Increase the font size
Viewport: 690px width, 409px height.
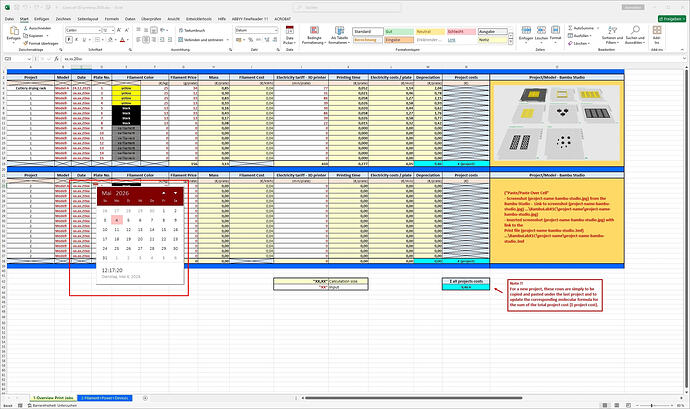119,30
